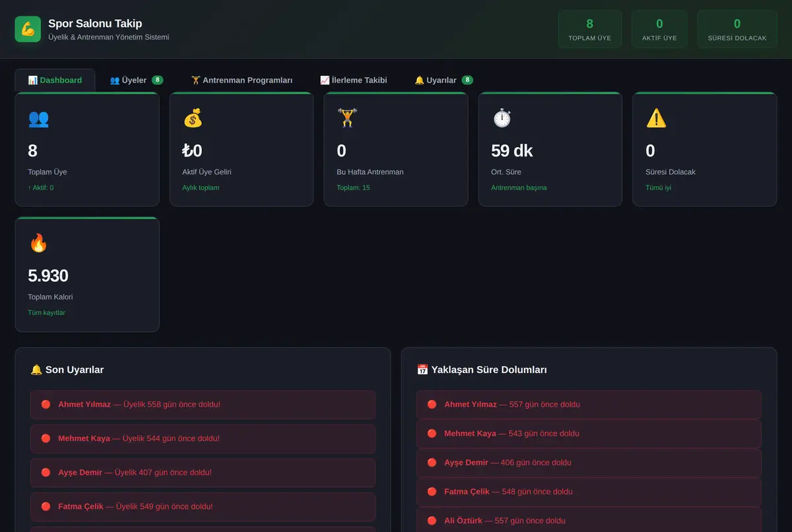Click the ₺0 revenue value
The width and height of the screenshot is (792, 532).
[x=192, y=151]
